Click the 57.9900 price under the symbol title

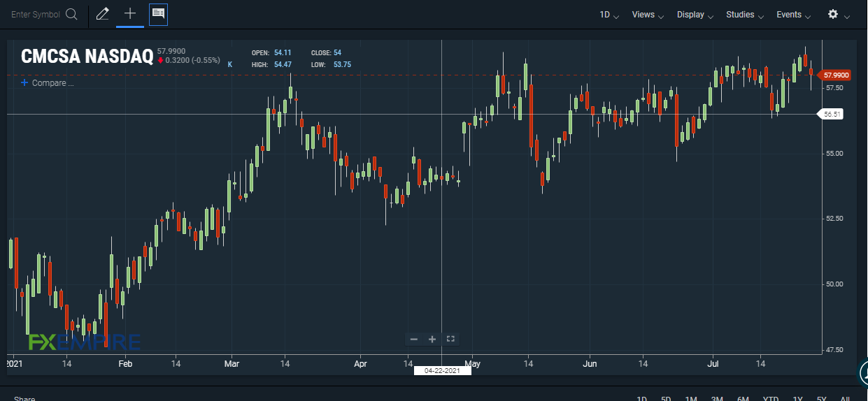pyautogui.click(x=171, y=51)
